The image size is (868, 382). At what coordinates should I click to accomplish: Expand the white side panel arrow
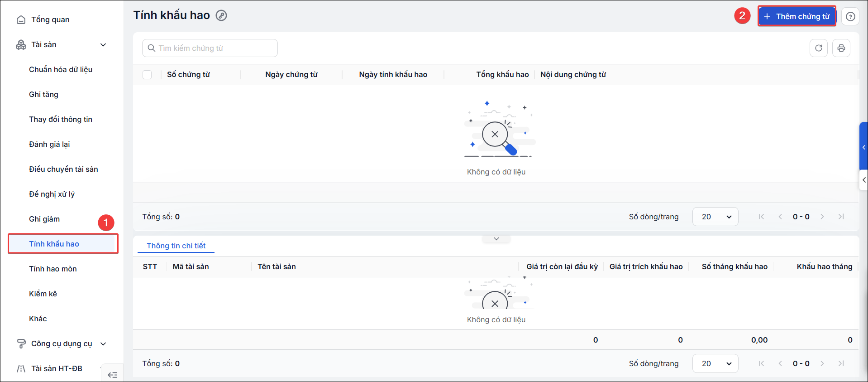[x=863, y=180]
